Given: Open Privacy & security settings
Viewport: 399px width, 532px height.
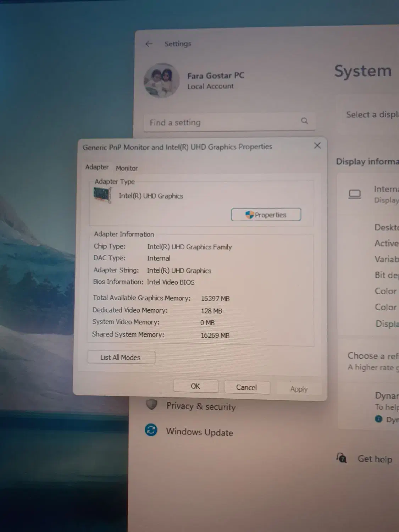Looking at the screenshot, I should (x=201, y=406).
